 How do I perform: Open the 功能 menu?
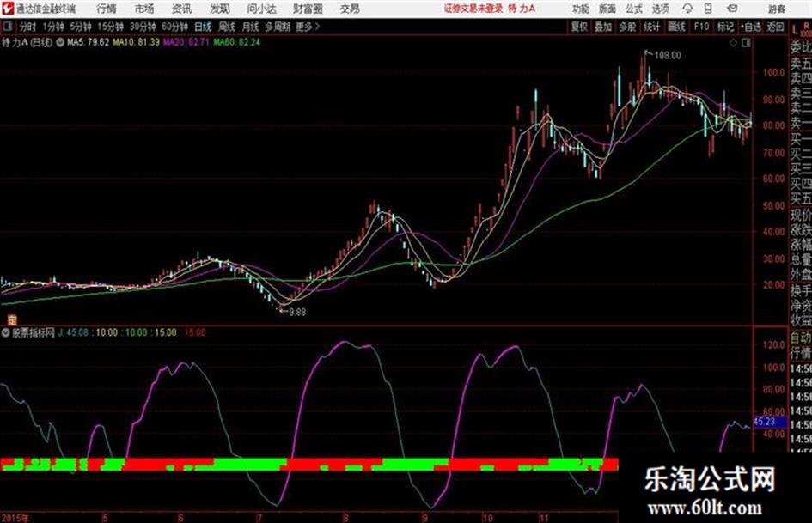pyautogui.click(x=581, y=9)
